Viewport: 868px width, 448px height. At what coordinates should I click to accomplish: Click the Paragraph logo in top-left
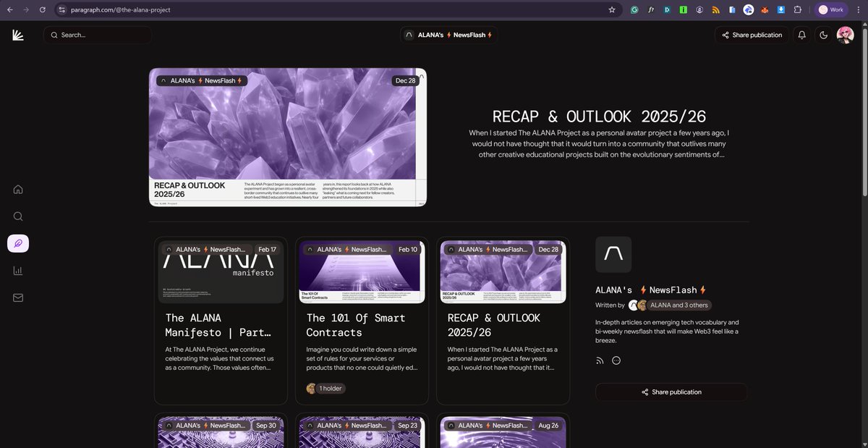pos(18,35)
